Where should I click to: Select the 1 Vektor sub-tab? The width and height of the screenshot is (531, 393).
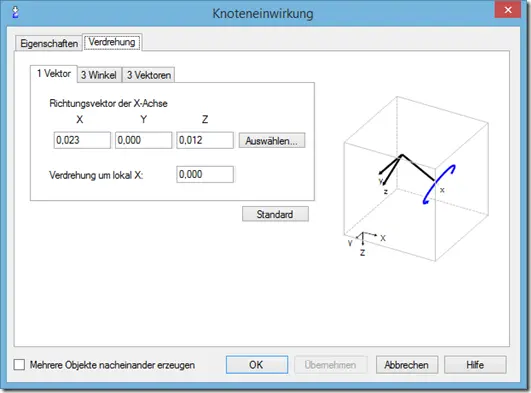54,74
